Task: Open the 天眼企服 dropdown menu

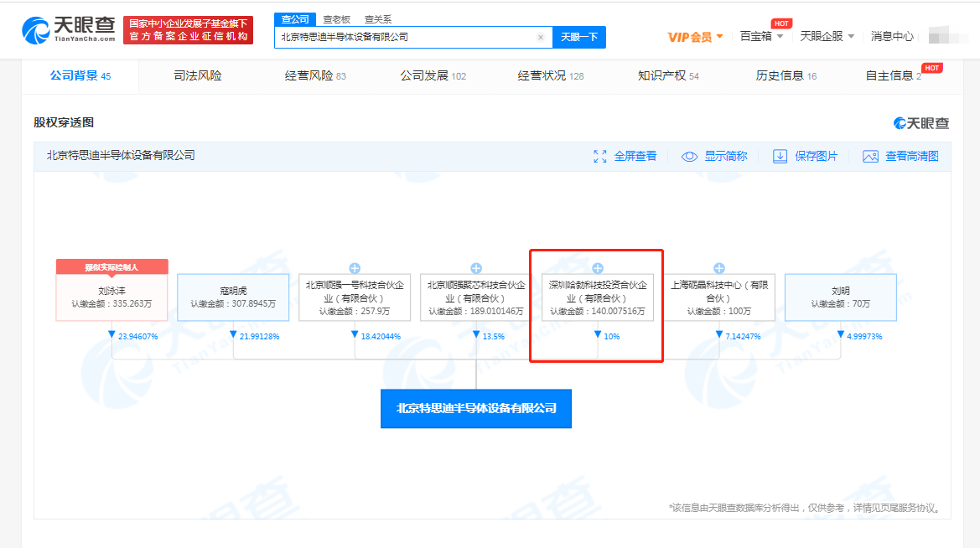Action: (x=827, y=36)
